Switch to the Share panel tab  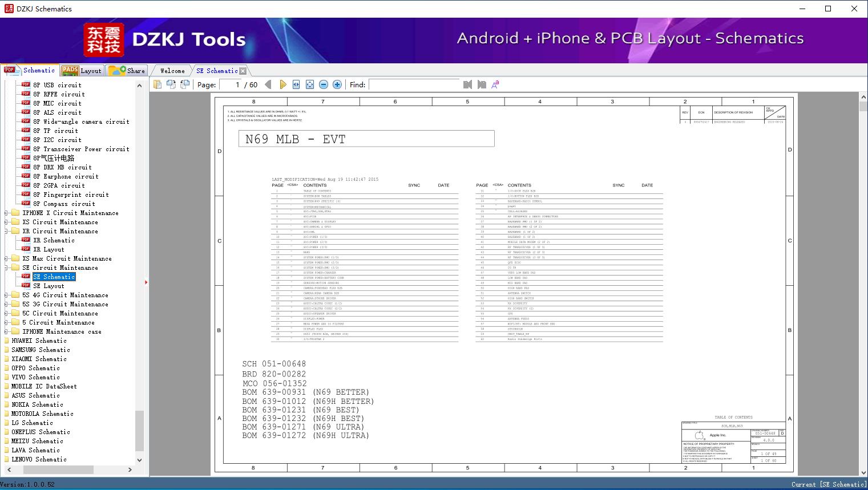[x=127, y=71]
